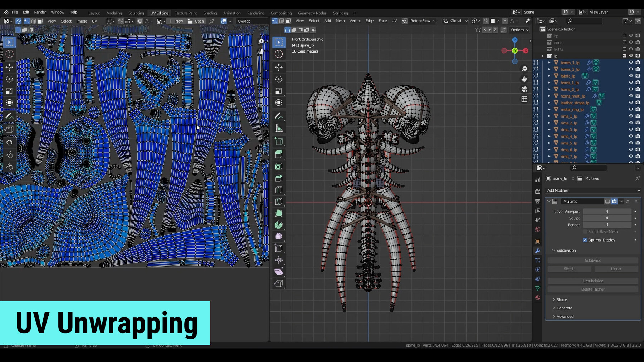Hide fabric_lp using its eye toggle
The image size is (644, 362).
pos(631,76)
